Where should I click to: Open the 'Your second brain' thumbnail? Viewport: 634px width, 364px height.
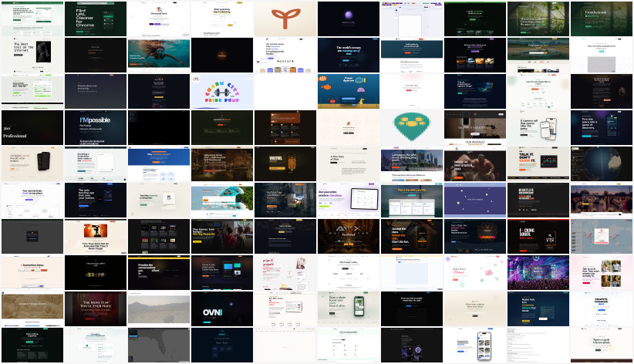click(x=32, y=201)
